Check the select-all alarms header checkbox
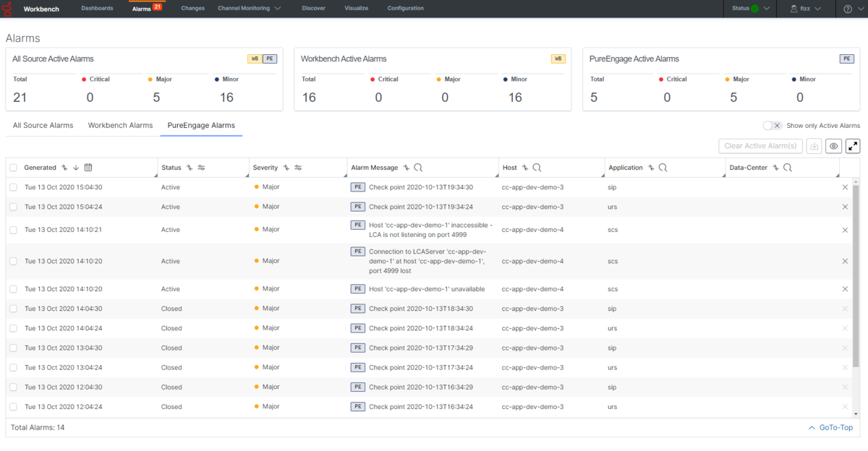 click(x=13, y=168)
